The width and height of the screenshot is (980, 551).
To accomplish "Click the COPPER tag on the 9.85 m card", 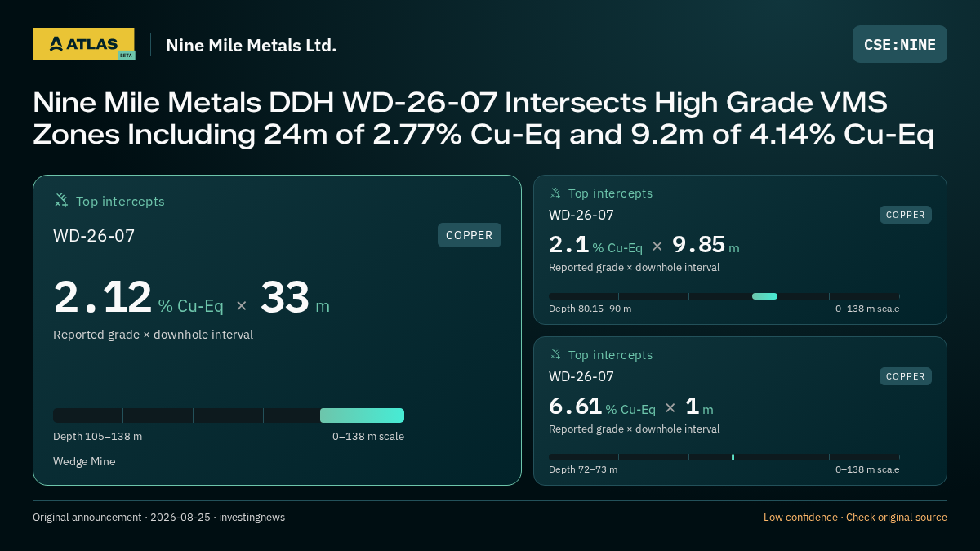I will click(906, 215).
